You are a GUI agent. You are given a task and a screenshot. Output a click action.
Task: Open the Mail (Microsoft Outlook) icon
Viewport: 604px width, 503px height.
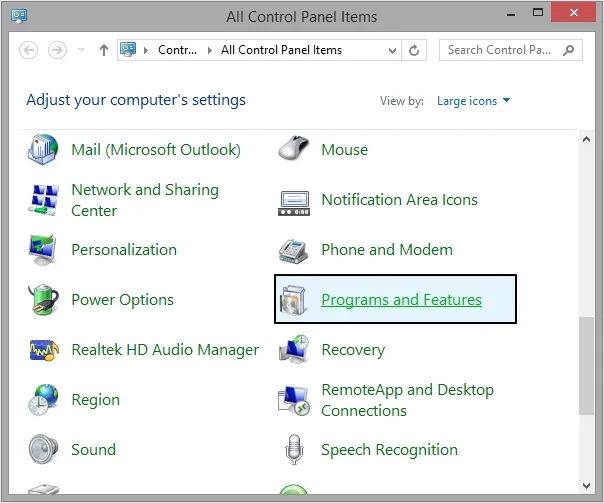pyautogui.click(x=43, y=149)
